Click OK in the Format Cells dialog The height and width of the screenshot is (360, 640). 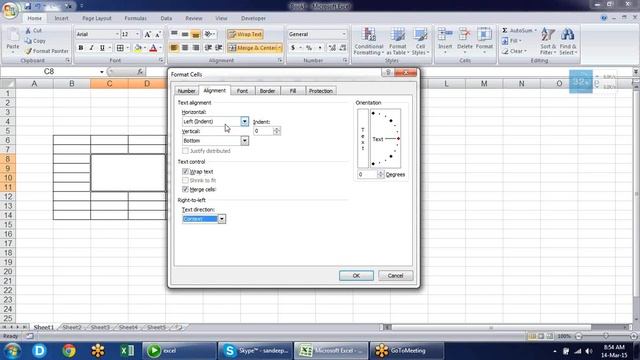(356, 276)
